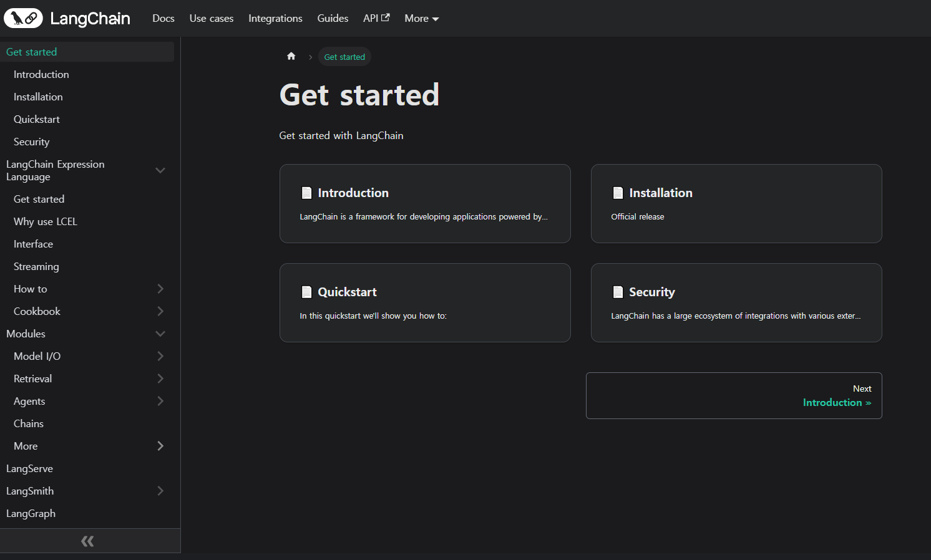Open Agents sidebar item
This screenshot has width=931, height=560.
pos(29,401)
